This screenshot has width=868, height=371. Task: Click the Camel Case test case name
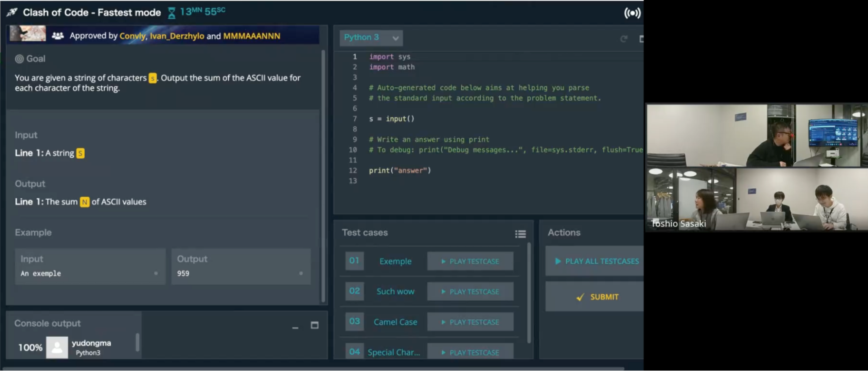395,322
